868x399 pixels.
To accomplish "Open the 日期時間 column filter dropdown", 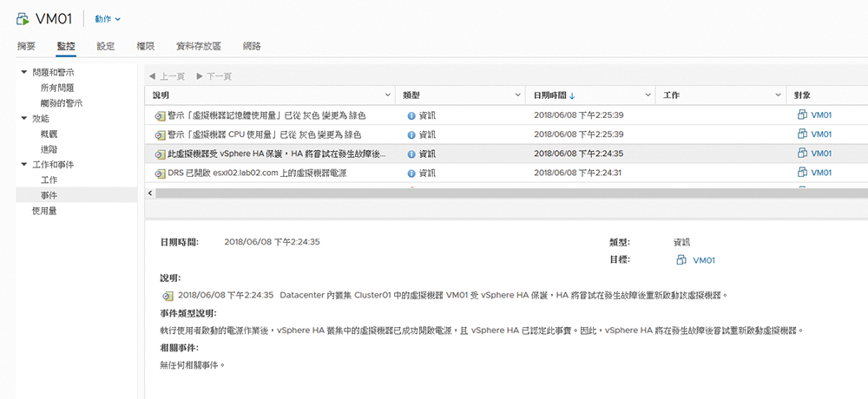I will point(648,95).
